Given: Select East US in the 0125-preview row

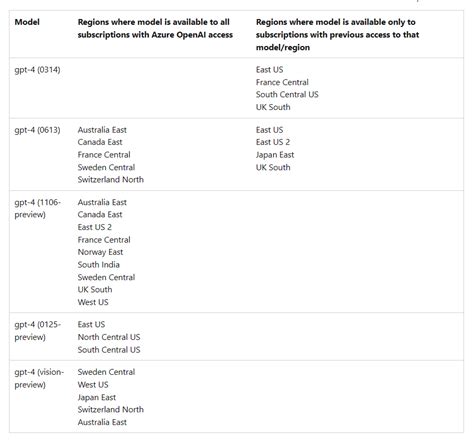Looking at the screenshot, I should (91, 324).
